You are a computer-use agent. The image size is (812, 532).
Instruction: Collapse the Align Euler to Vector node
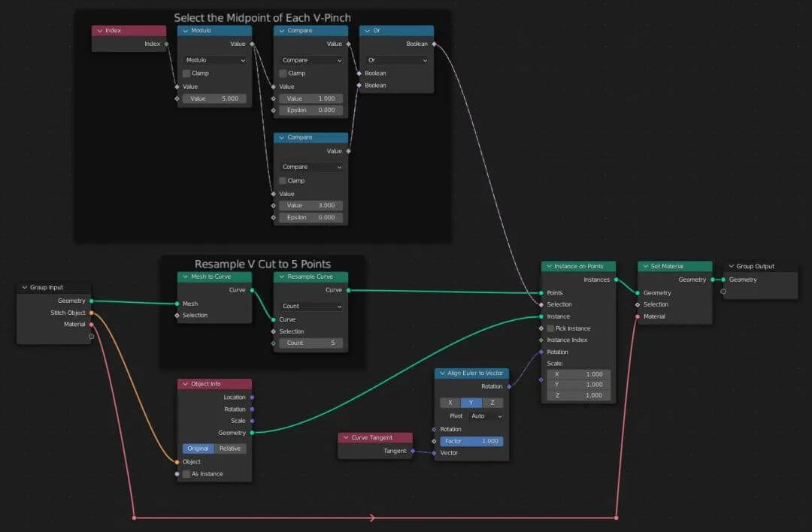pyautogui.click(x=442, y=373)
